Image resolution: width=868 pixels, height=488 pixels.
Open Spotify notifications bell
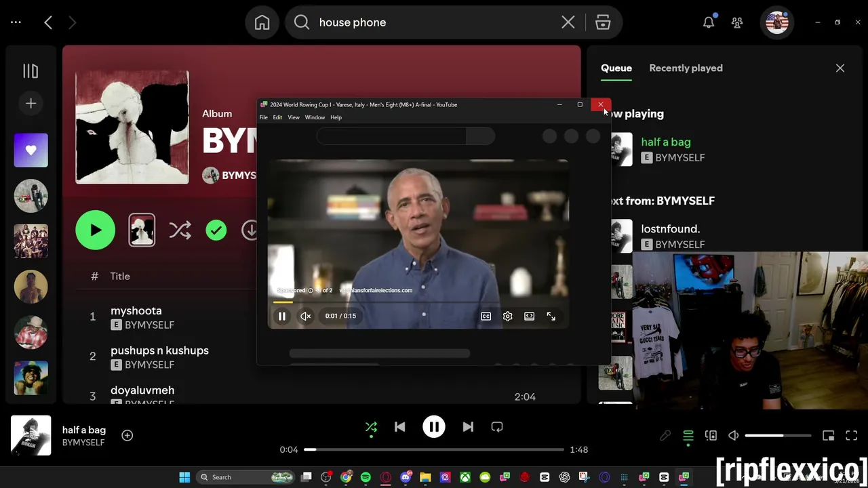709,22
